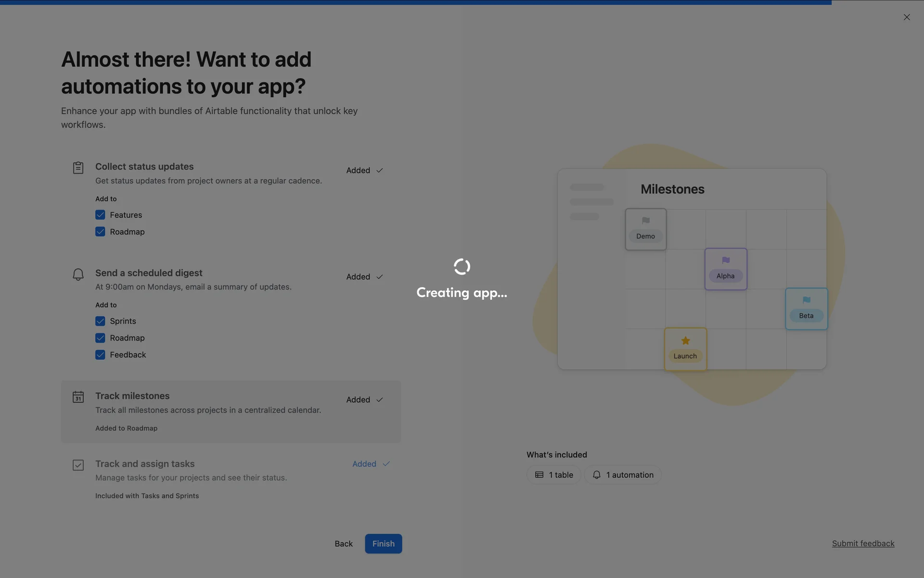
Task: Uncheck Features under Collect status updates
Action: point(100,215)
